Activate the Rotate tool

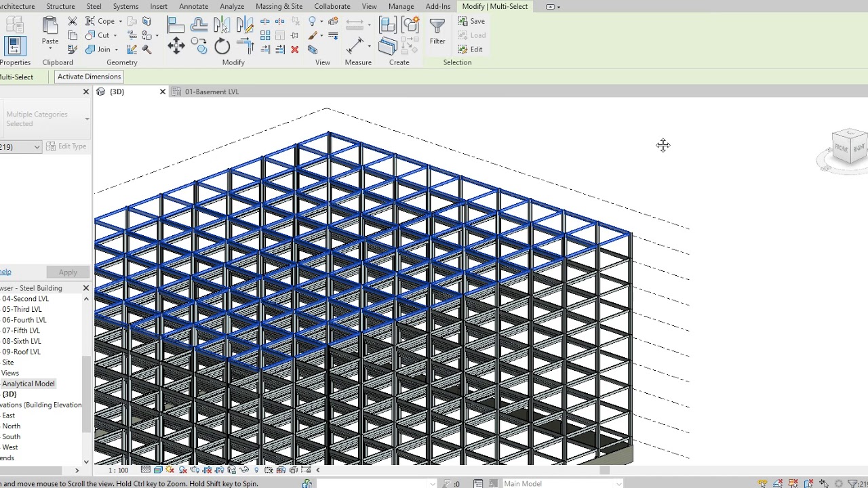pyautogui.click(x=222, y=45)
